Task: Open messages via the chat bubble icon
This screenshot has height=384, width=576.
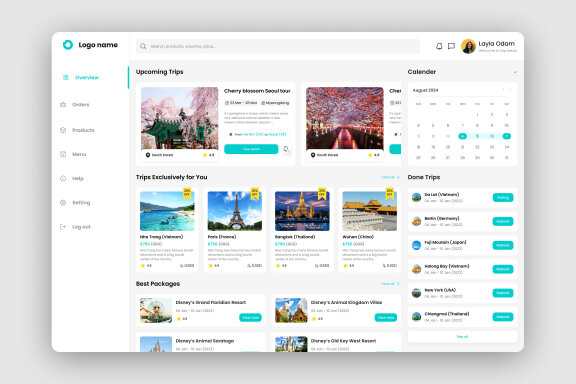Action: (451, 46)
